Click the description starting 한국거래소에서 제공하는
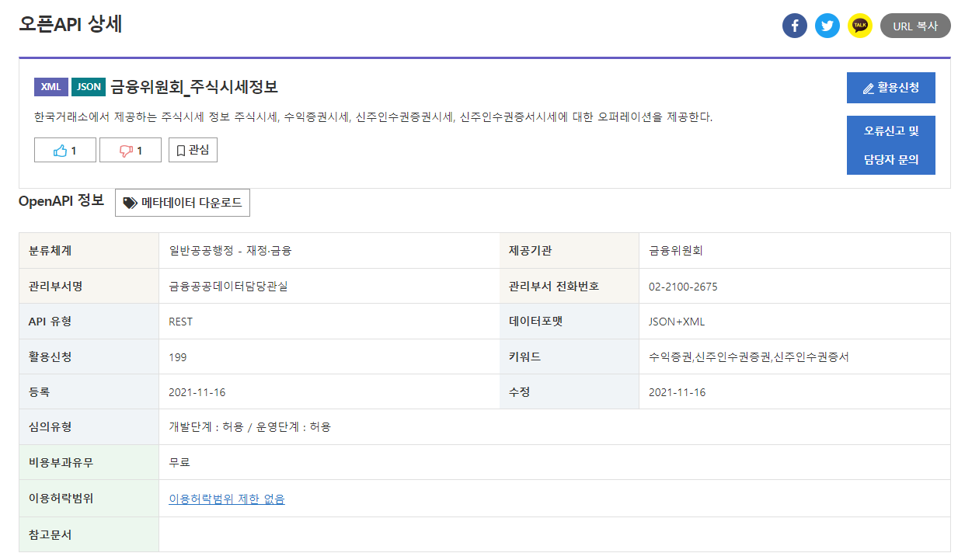 pos(373,117)
